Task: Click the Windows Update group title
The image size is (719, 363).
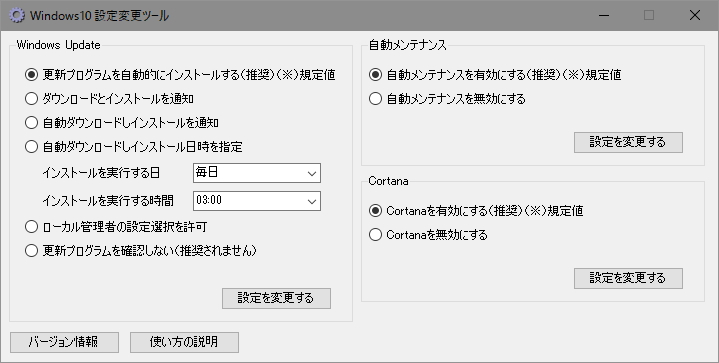Action: (58, 45)
